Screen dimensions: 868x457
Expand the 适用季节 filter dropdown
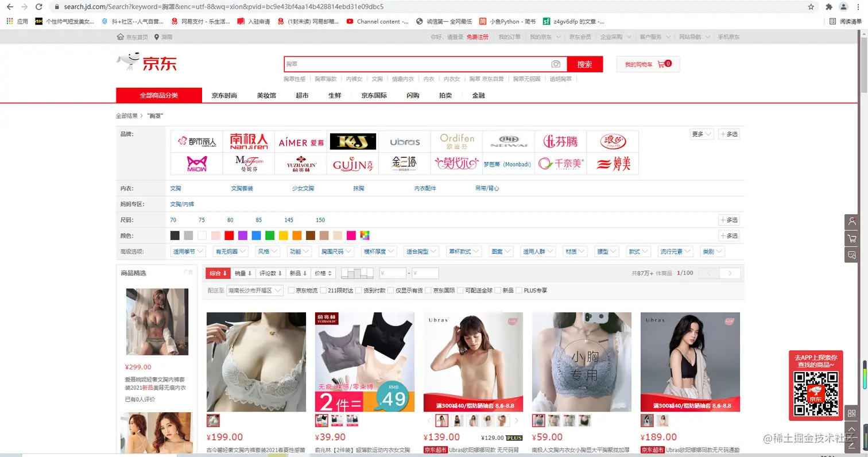coord(188,251)
